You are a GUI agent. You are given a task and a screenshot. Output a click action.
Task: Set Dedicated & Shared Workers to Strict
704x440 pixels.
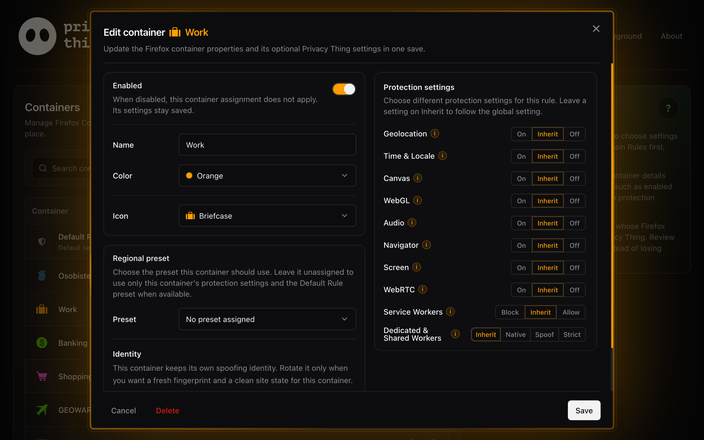tap(572, 334)
